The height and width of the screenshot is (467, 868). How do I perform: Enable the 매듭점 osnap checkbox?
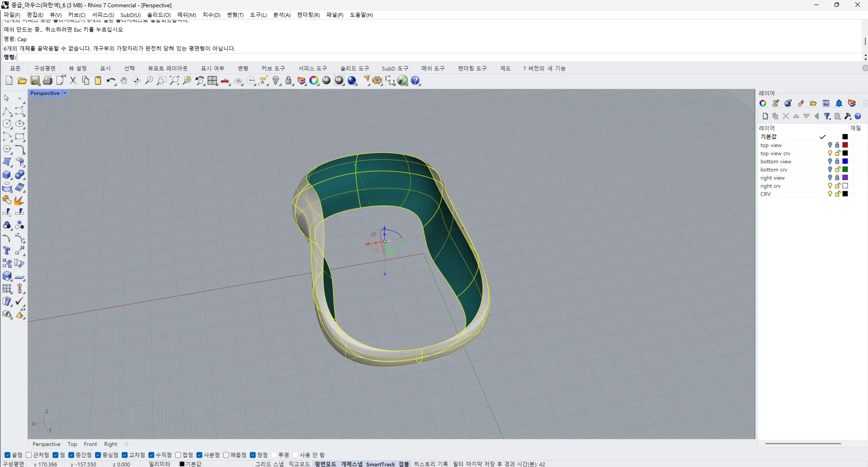[226, 455]
